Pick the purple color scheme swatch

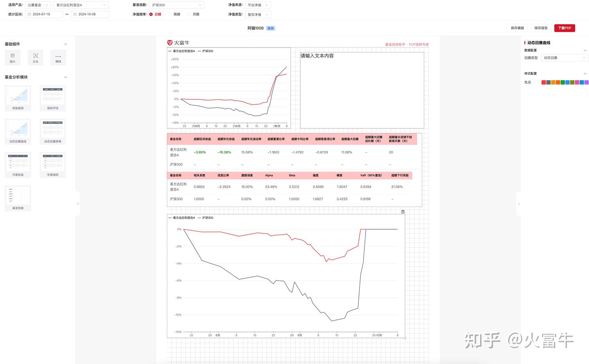click(587, 82)
